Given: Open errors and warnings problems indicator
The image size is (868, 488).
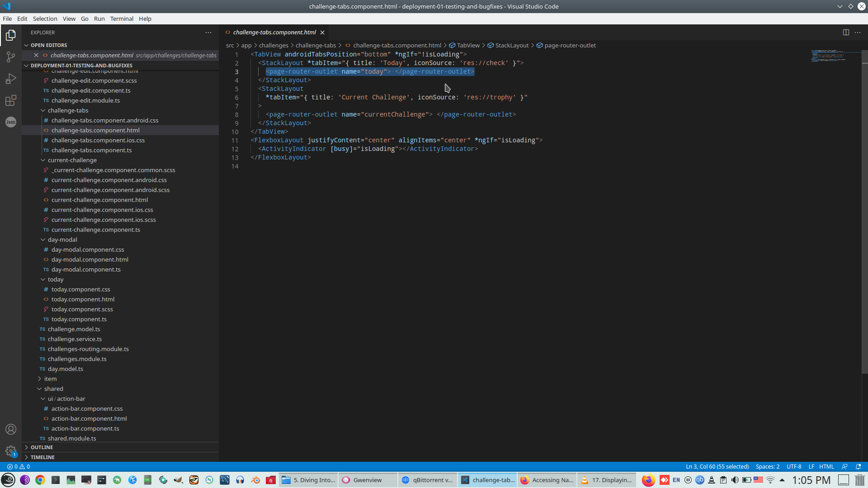Looking at the screenshot, I should (x=19, y=467).
